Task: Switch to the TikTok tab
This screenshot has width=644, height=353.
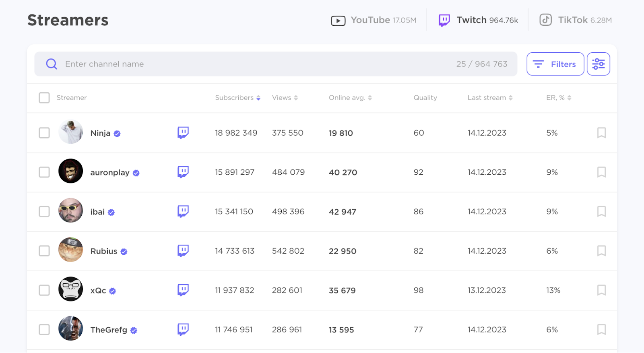Action: tap(576, 20)
